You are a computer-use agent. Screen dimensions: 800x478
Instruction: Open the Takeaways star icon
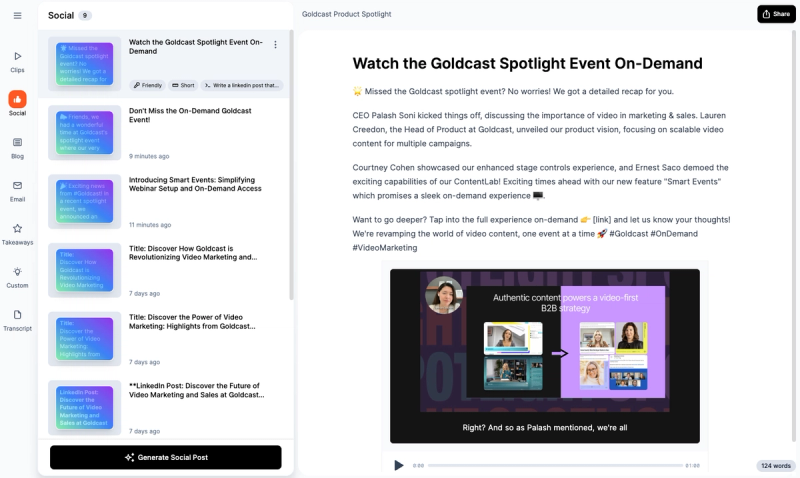pyautogui.click(x=17, y=229)
